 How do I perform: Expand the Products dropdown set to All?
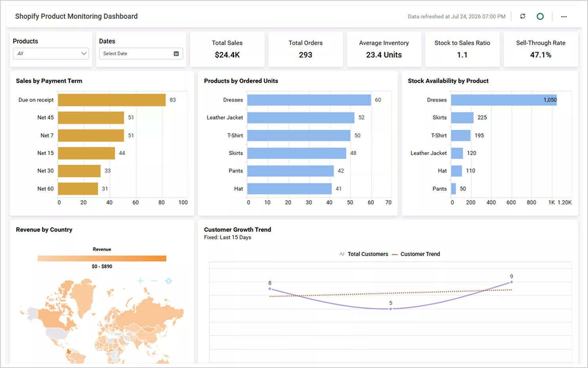51,53
